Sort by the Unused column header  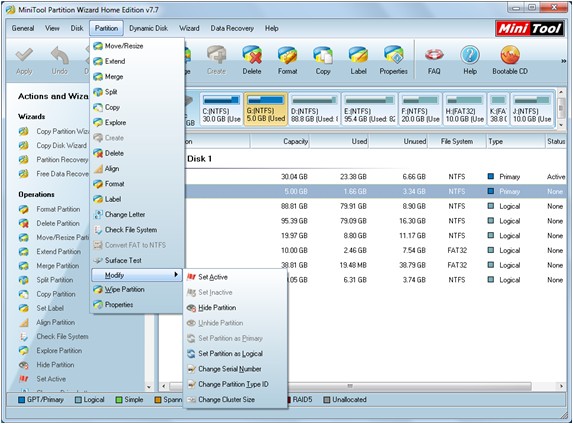(x=398, y=141)
